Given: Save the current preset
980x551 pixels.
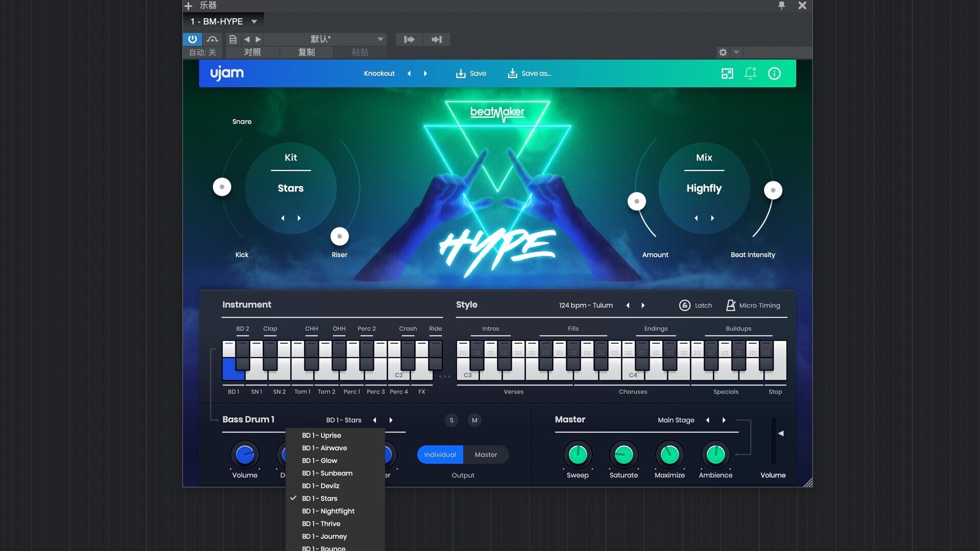Looking at the screenshot, I should 471,73.
